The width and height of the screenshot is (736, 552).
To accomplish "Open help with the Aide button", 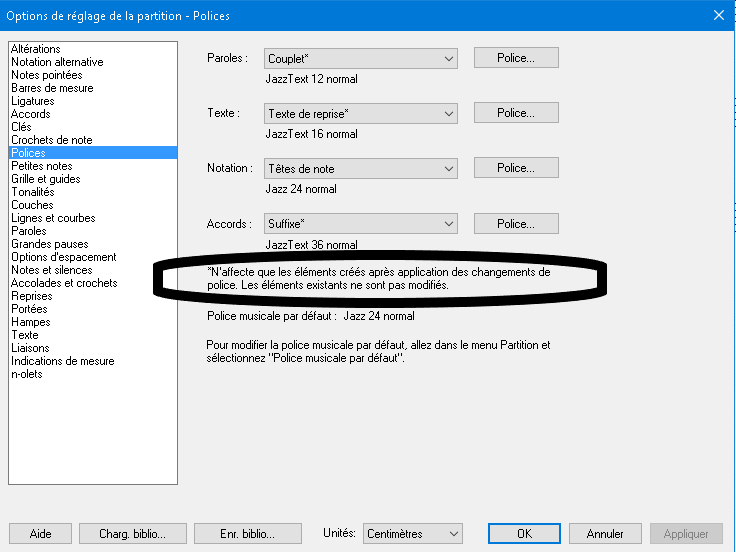I will click(40, 534).
